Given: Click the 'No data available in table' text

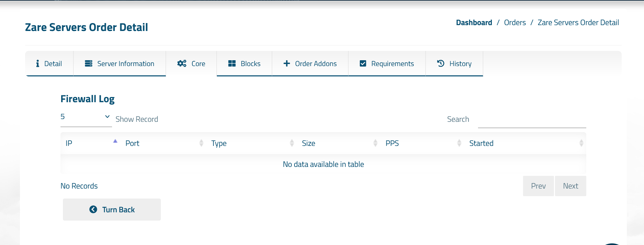Looking at the screenshot, I should [x=323, y=164].
